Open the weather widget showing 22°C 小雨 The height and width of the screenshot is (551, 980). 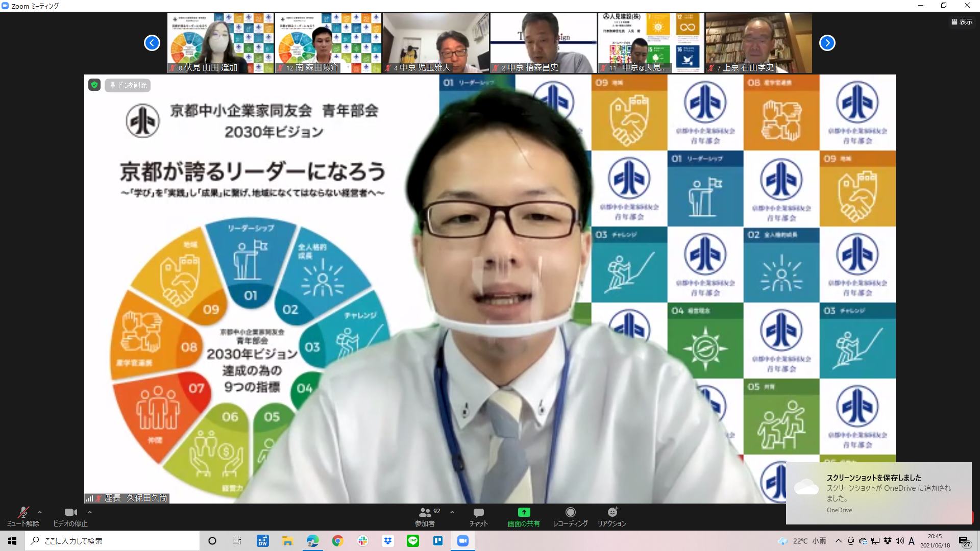pyautogui.click(x=801, y=541)
